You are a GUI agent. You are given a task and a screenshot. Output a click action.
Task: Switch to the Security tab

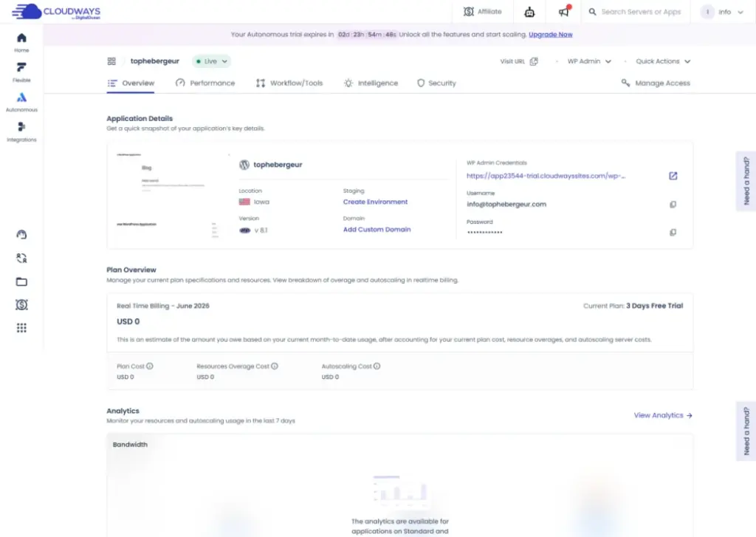click(436, 83)
